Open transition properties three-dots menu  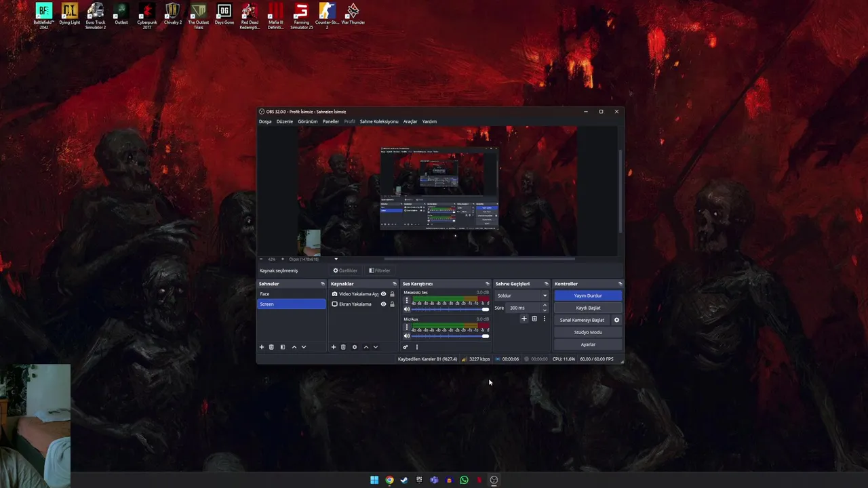click(545, 319)
